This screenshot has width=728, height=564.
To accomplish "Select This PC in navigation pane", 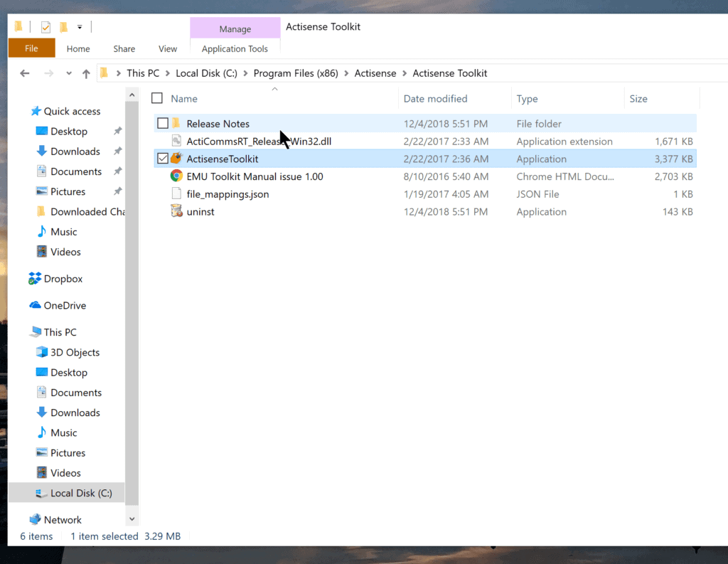I will (60, 332).
